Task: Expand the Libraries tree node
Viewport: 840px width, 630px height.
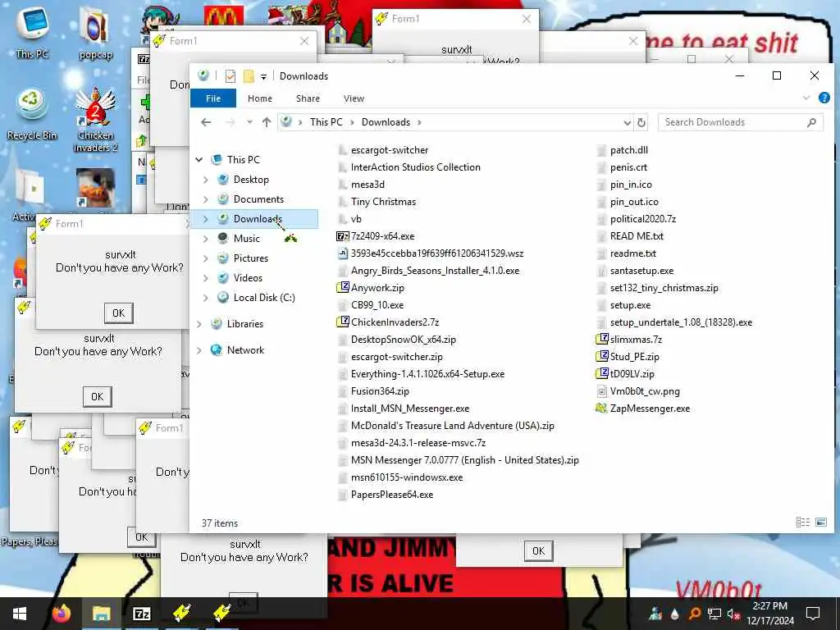Action: pyautogui.click(x=199, y=324)
